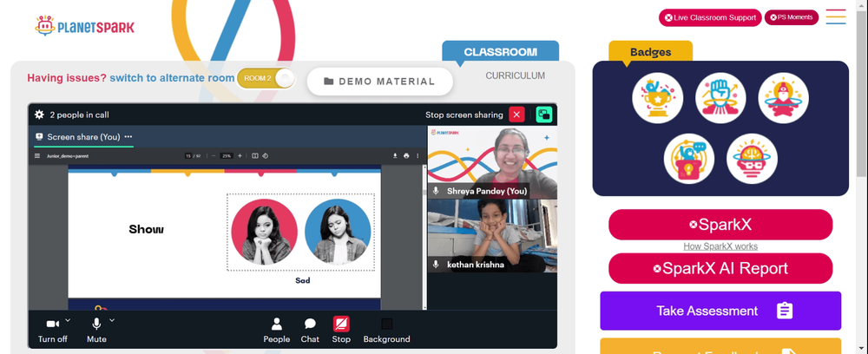This screenshot has height=354, width=868.
Task: Click Take Assessment button
Action: click(x=720, y=311)
